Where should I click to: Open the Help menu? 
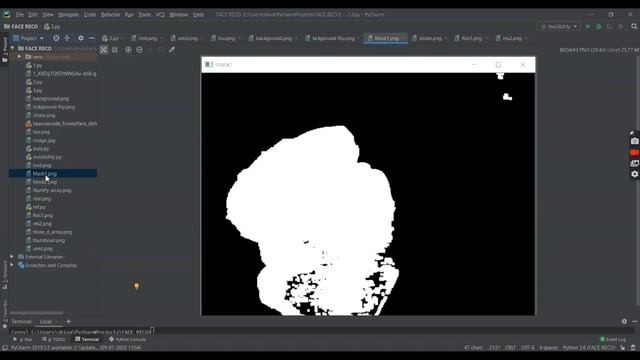click(x=198, y=15)
